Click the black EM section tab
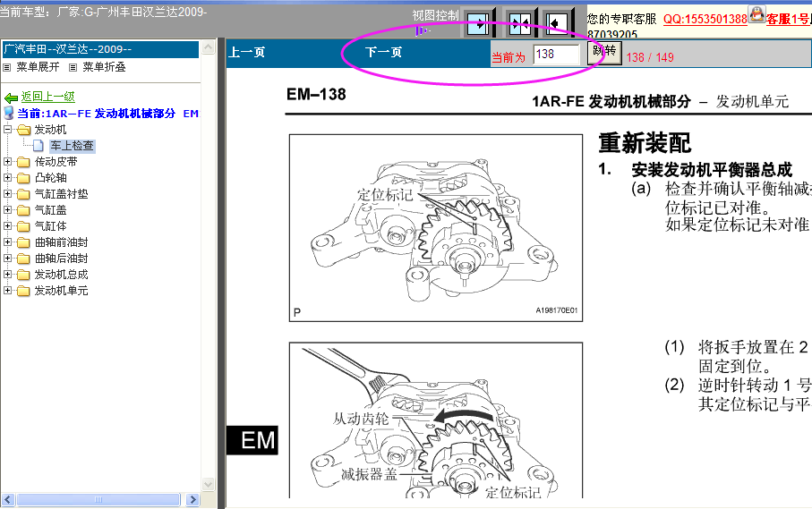Viewport: 812px width, 509px height. coord(252,440)
